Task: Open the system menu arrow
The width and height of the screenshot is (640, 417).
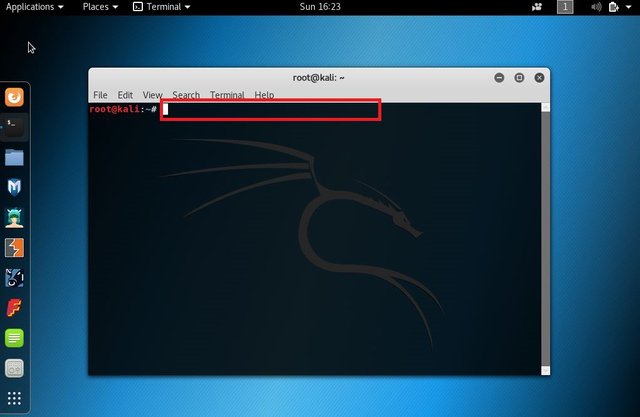Action: click(629, 7)
